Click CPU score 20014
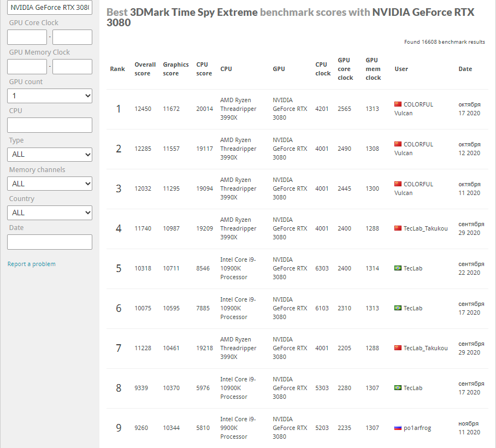Image resolution: width=496 pixels, height=448 pixels. coord(204,109)
